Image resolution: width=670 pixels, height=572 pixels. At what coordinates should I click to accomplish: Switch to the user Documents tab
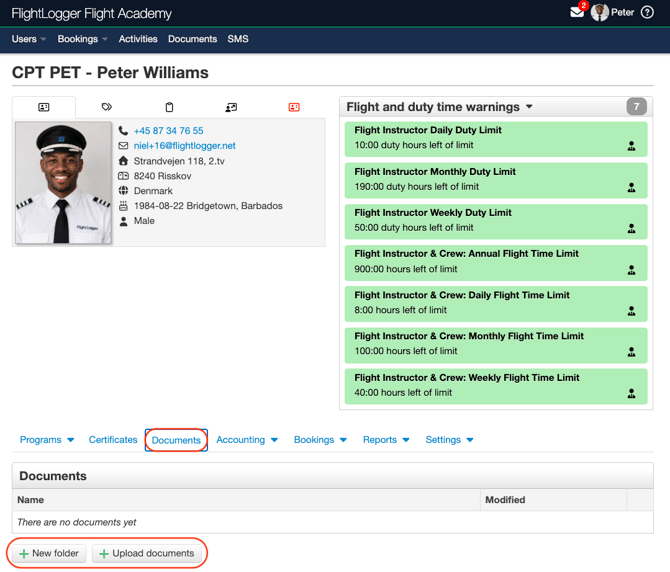click(x=176, y=440)
